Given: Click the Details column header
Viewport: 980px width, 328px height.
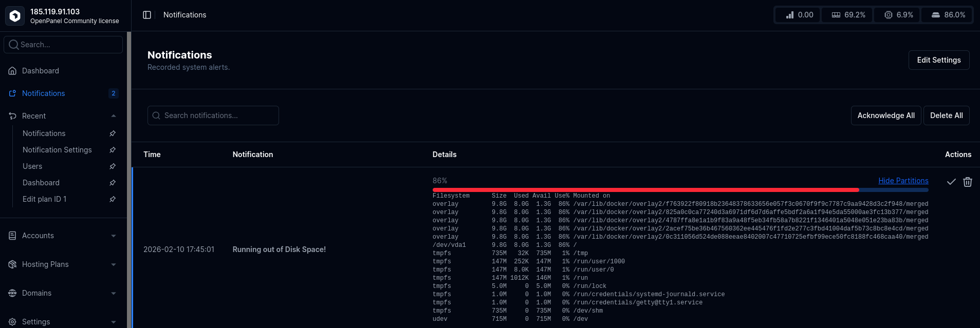Looking at the screenshot, I should [445, 155].
